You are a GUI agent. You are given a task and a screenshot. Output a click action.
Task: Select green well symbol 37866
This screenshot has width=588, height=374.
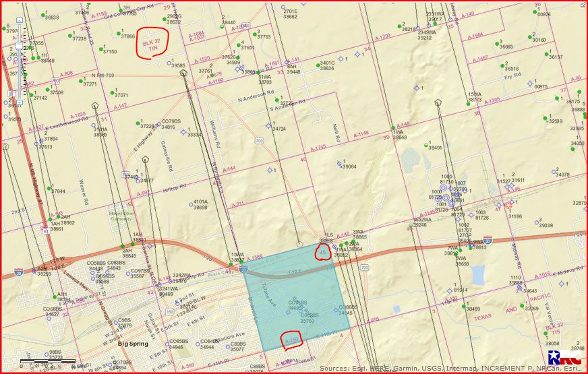click(x=118, y=34)
